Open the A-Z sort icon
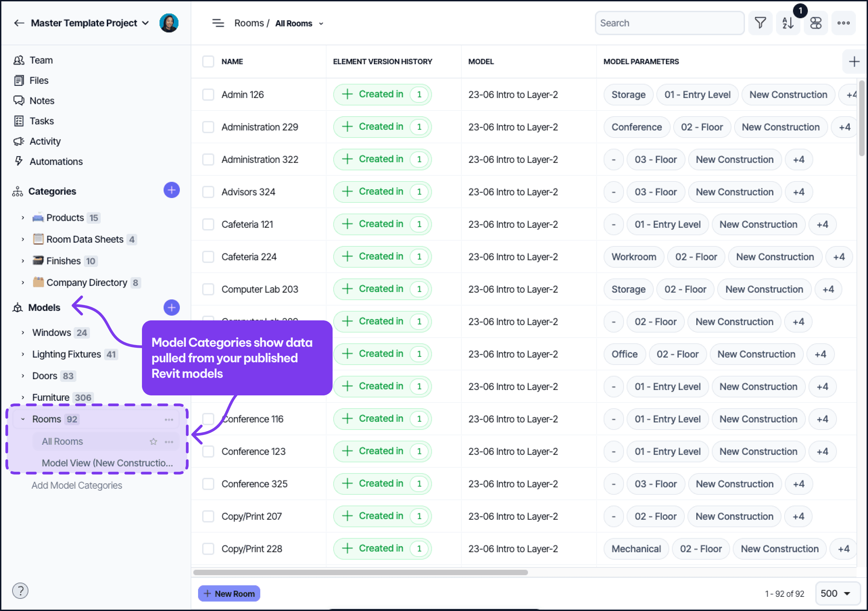868x611 pixels. [x=788, y=23]
